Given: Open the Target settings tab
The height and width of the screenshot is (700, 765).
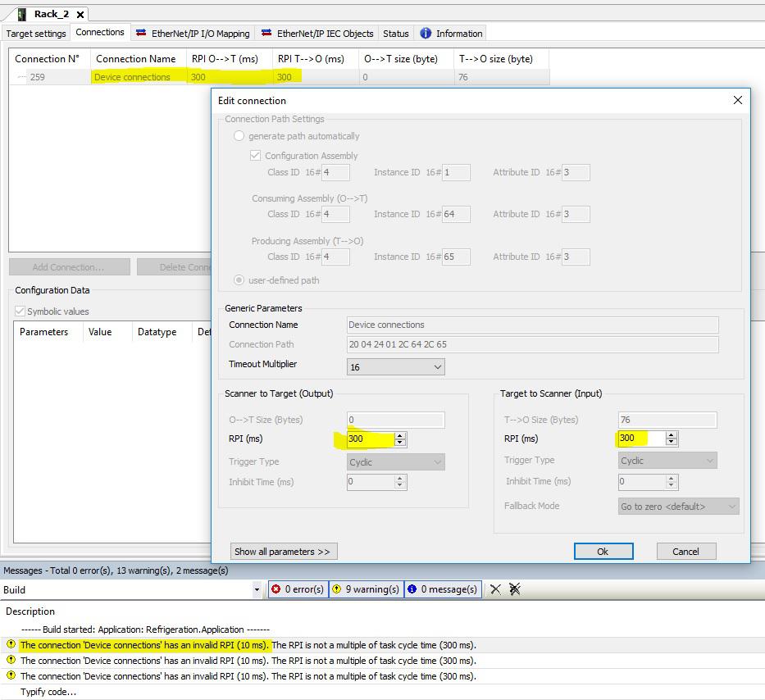Looking at the screenshot, I should pyautogui.click(x=36, y=34).
